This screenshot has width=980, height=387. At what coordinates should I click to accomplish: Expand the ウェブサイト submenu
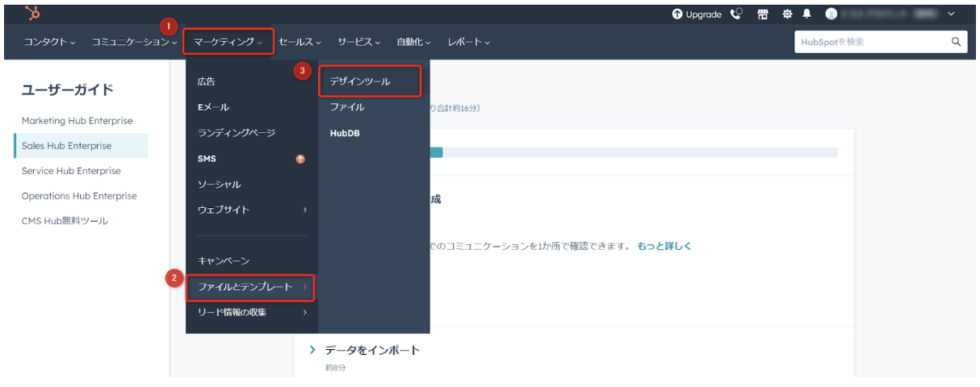pos(252,210)
